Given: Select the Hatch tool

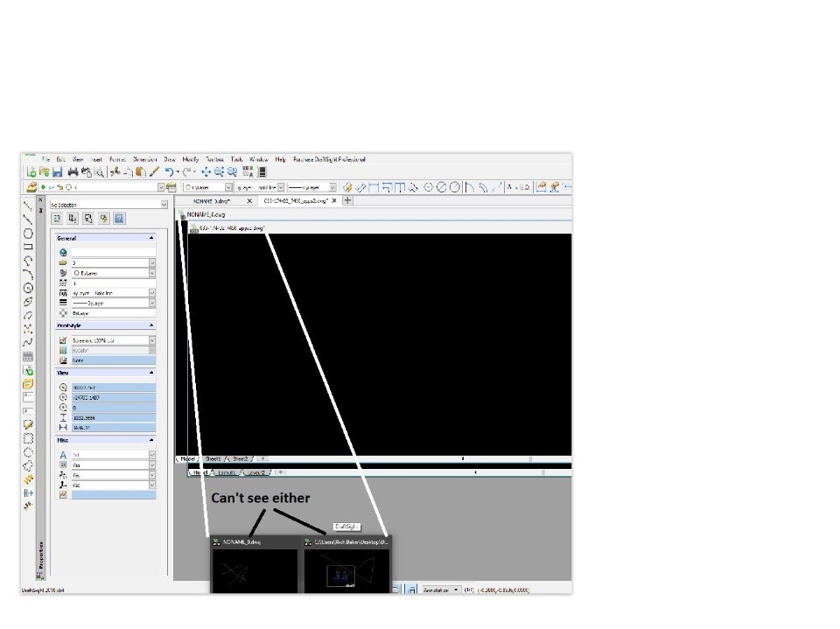Looking at the screenshot, I should (x=28, y=356).
